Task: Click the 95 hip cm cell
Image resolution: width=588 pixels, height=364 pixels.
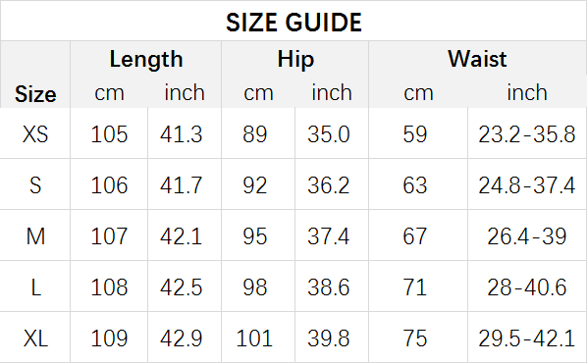Action: [254, 236]
